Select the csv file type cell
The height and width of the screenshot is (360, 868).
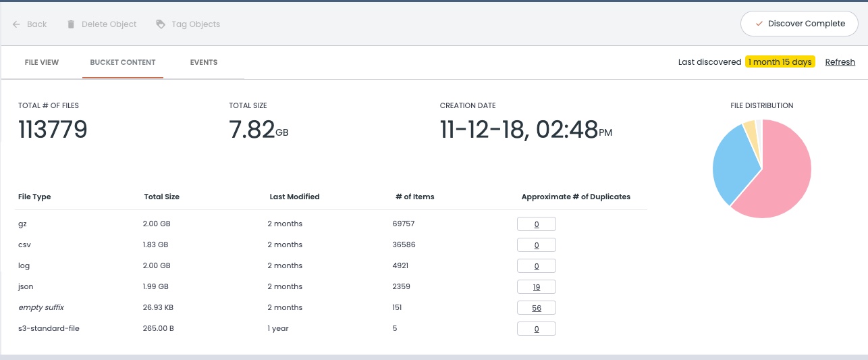point(24,245)
